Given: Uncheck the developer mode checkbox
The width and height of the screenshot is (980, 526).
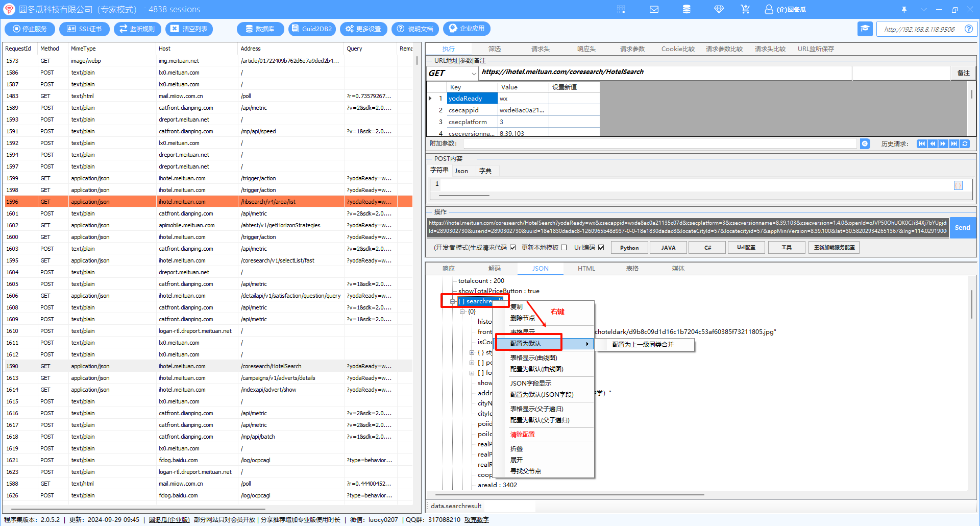Looking at the screenshot, I should [x=512, y=248].
